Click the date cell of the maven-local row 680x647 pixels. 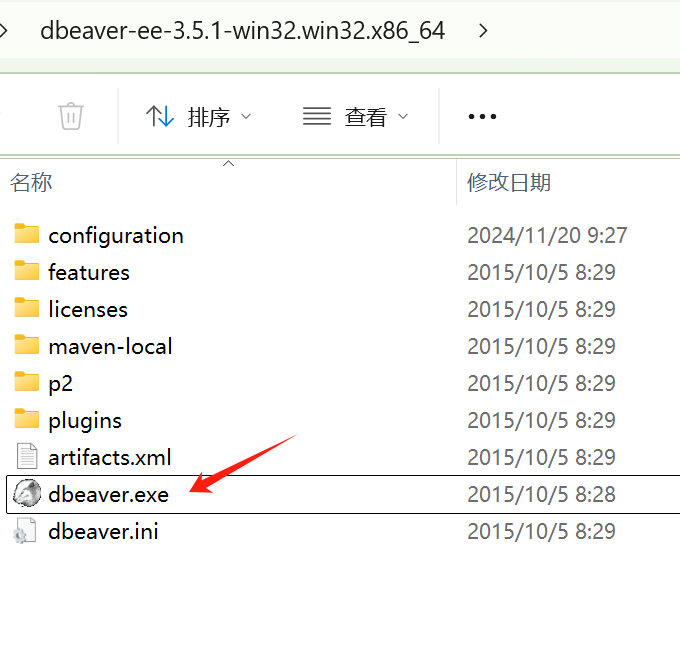(541, 346)
